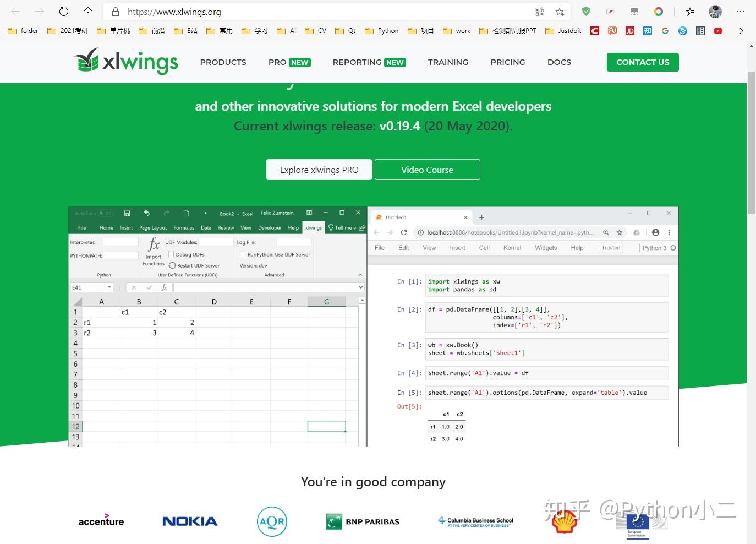Screen dimensions: 756x544
Task: Open YouTube from the bookmarks bar icon
Action: (x=717, y=31)
